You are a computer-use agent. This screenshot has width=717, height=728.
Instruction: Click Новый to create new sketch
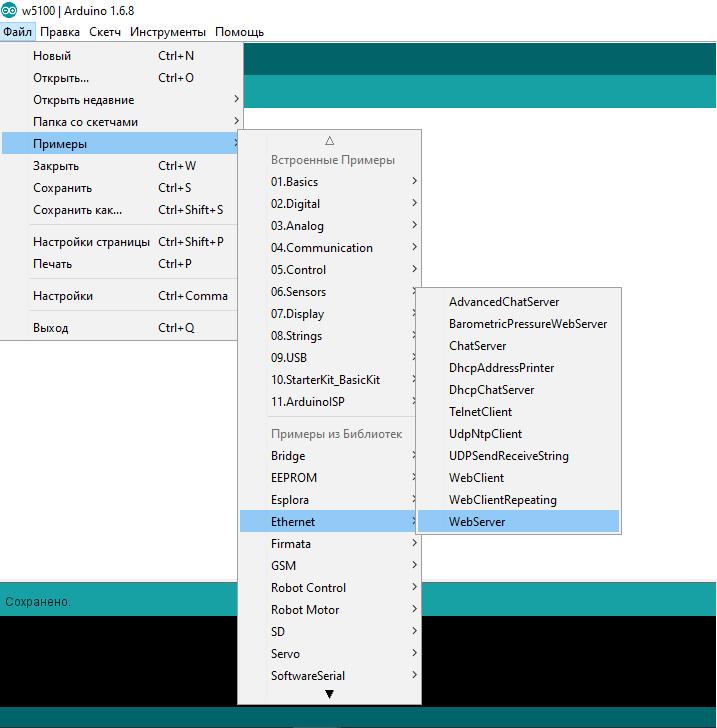pyautogui.click(x=52, y=56)
